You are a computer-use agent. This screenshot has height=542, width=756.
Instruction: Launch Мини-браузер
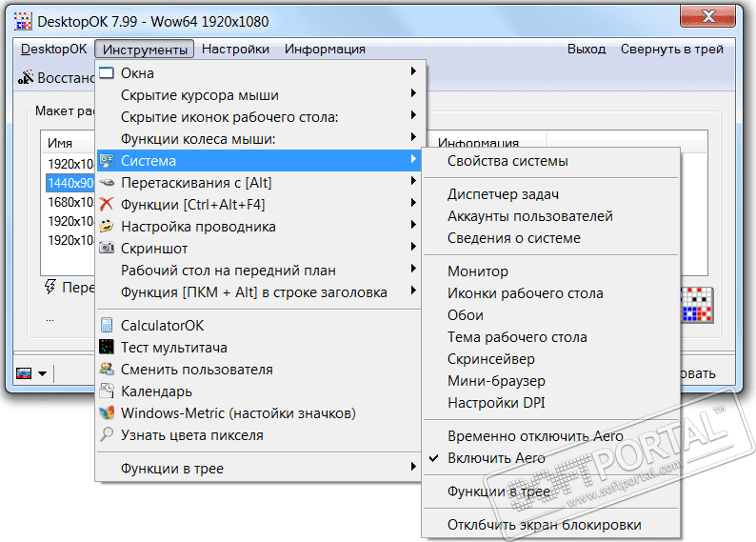tap(551, 381)
